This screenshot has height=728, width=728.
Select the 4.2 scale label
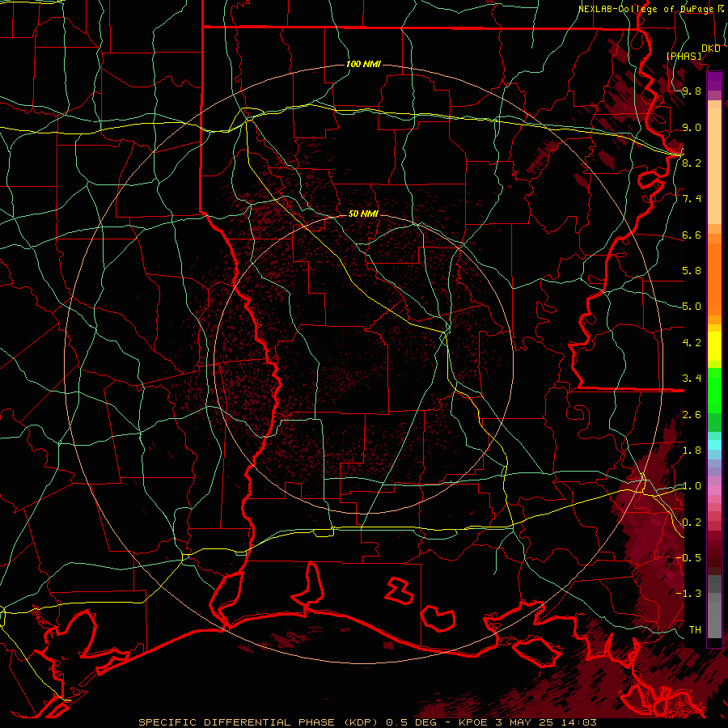[x=692, y=343]
